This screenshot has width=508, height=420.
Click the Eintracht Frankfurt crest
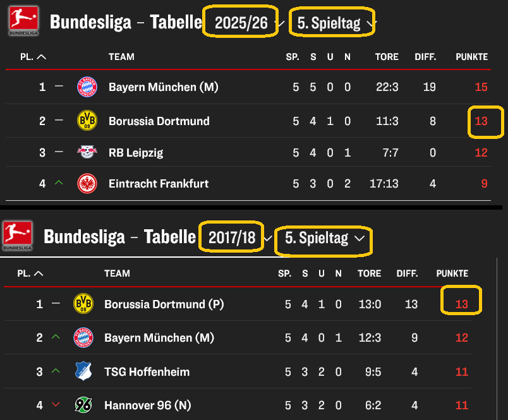coord(87,184)
